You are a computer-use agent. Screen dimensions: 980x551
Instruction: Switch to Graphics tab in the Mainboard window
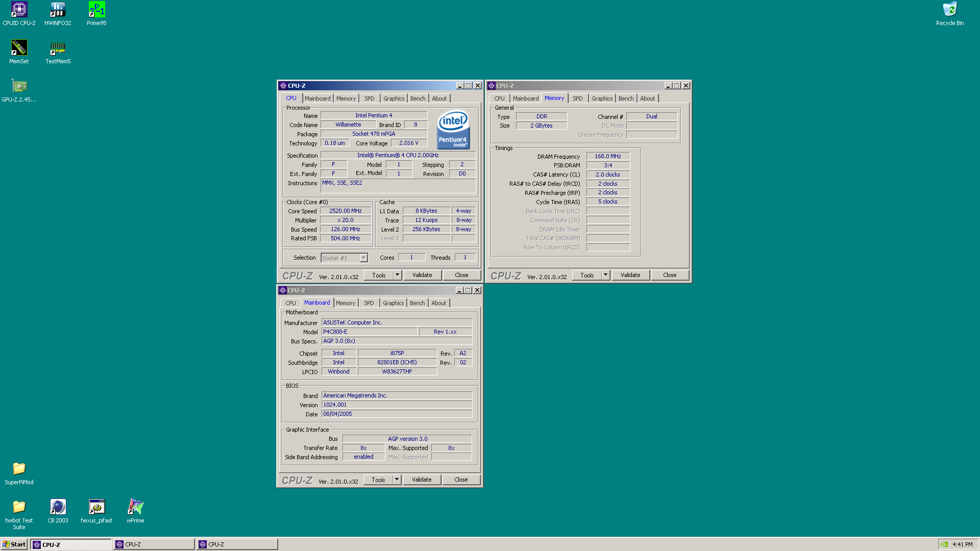pyautogui.click(x=394, y=303)
